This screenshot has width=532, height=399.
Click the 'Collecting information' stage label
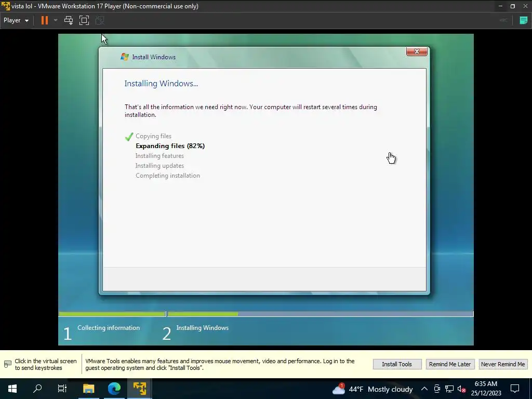109,328
